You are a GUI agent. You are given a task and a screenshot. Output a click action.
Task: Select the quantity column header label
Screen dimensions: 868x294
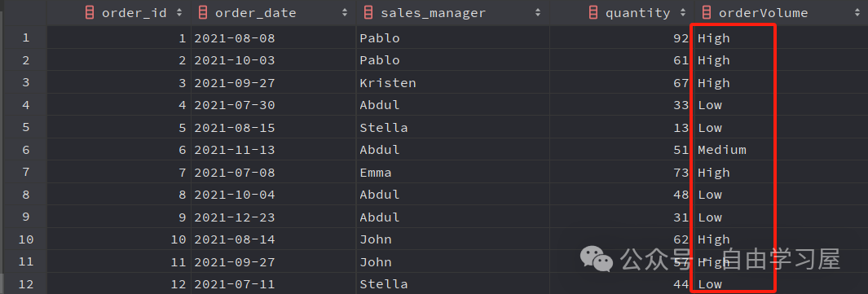pos(637,13)
